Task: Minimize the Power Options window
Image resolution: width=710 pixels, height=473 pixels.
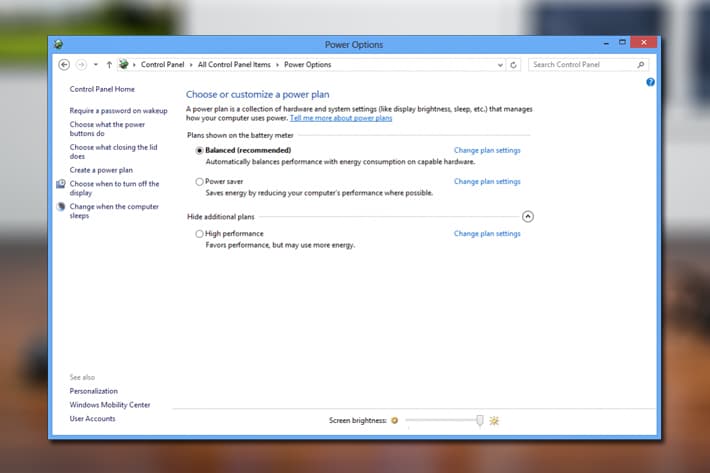Action: 606,43
